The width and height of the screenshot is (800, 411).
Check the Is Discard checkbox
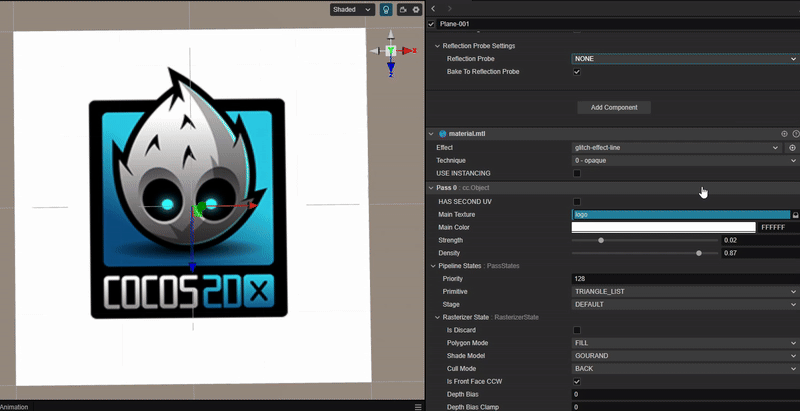[577, 330]
